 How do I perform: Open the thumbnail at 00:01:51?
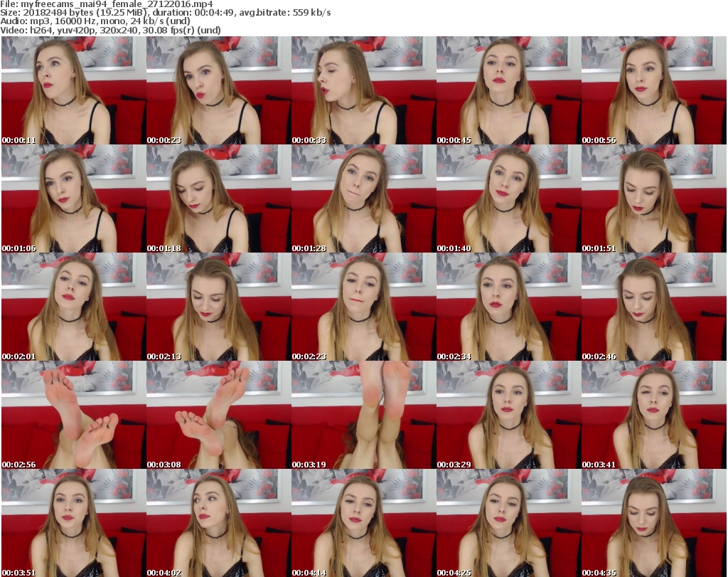click(x=654, y=198)
